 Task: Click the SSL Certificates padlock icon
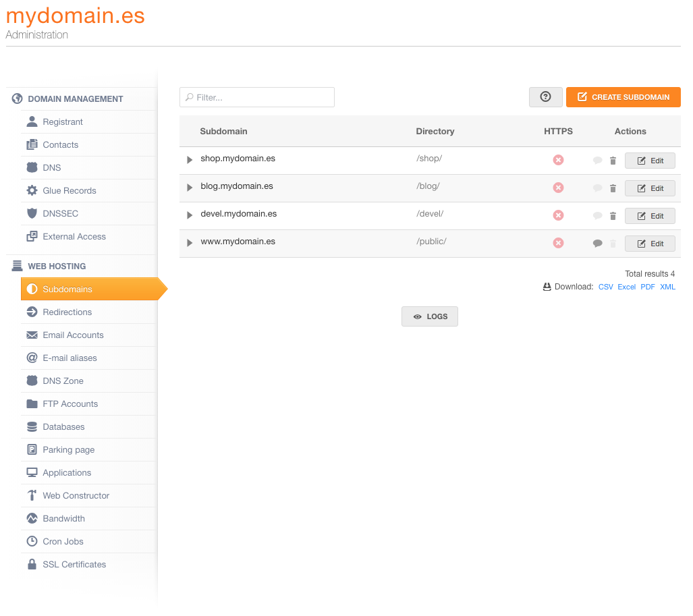tap(32, 564)
